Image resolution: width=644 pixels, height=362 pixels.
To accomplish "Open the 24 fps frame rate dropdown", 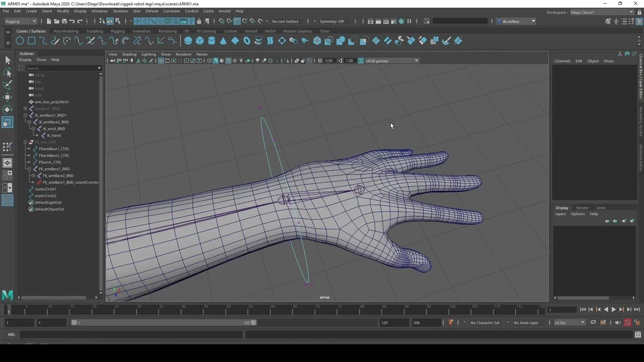I will pos(569,323).
